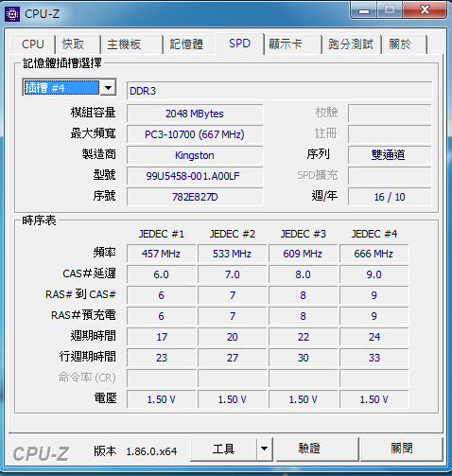This screenshot has width=452, height=476.
Task: Click the 行週期時間 value 27
Action: [232, 358]
